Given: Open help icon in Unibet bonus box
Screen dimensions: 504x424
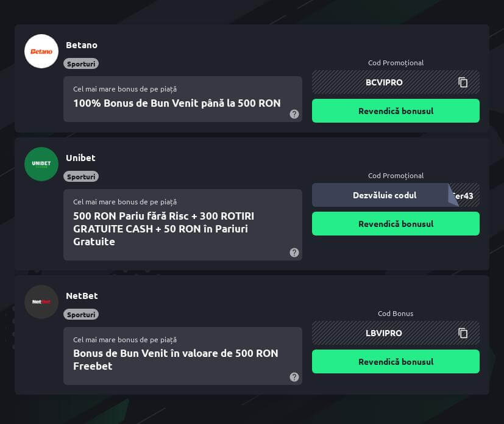Looking at the screenshot, I should tap(294, 253).
